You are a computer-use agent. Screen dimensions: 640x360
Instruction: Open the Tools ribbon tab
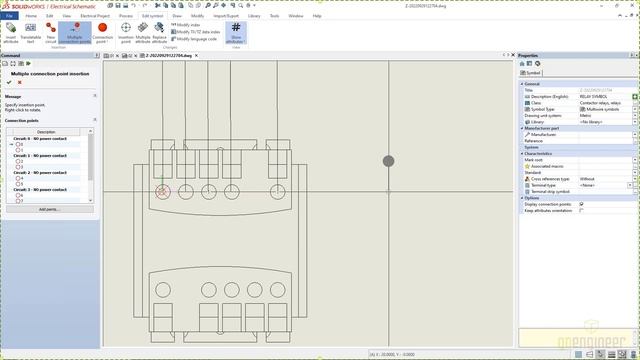click(x=274, y=16)
